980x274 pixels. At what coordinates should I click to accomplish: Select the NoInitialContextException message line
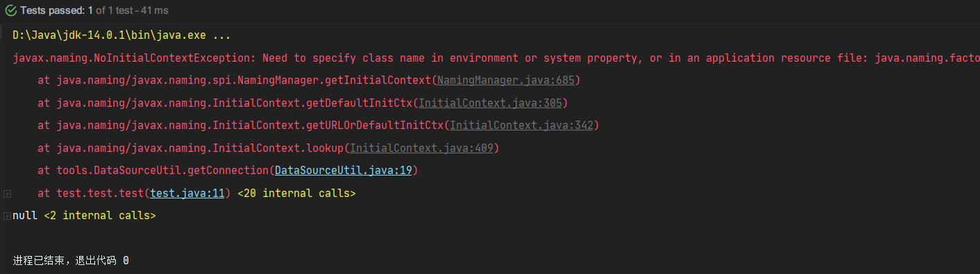point(496,58)
